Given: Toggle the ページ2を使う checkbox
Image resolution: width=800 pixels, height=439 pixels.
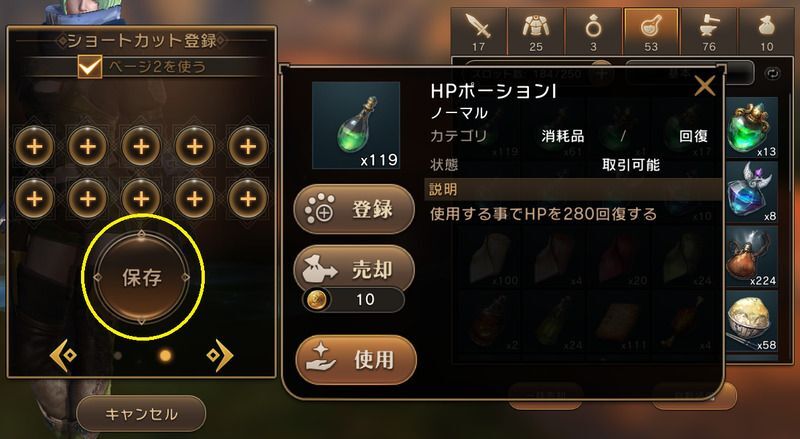Looking at the screenshot, I should (90, 67).
